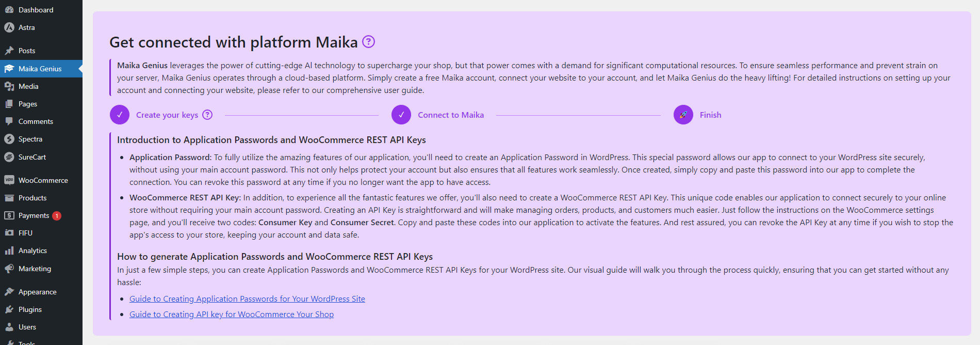The width and height of the screenshot is (980, 345).
Task: Click the Astra logo icon in the sidebar
Action: [x=9, y=27]
